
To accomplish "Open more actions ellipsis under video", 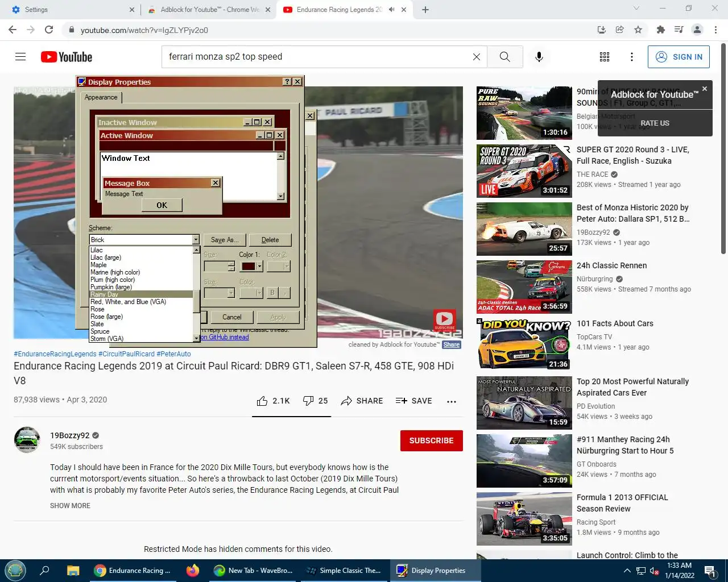I will pos(452,401).
